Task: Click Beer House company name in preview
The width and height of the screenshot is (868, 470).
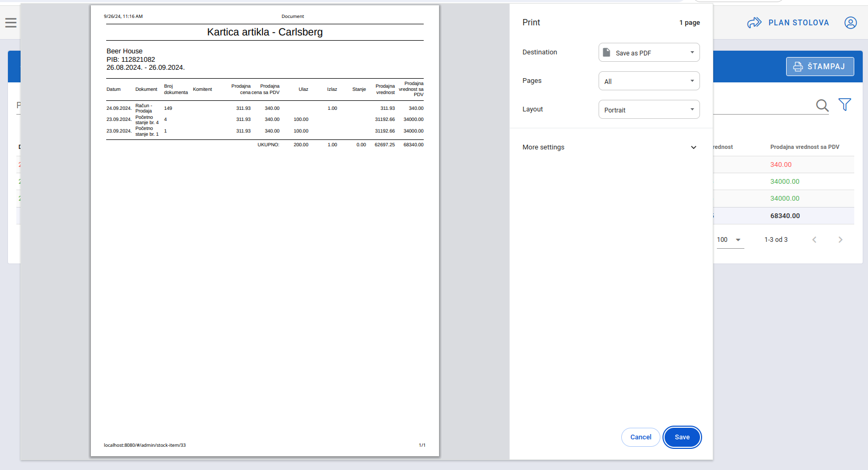Action: 125,51
